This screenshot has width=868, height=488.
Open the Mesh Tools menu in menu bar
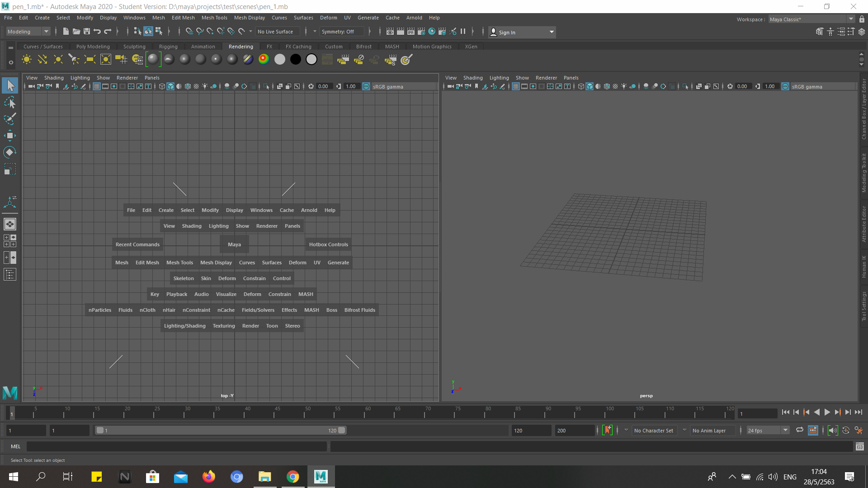[214, 18]
